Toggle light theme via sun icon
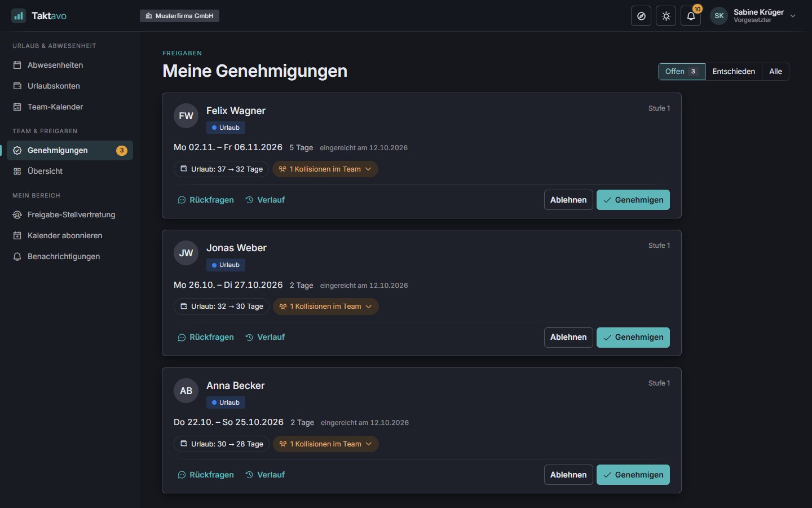This screenshot has height=508, width=812. [x=666, y=16]
